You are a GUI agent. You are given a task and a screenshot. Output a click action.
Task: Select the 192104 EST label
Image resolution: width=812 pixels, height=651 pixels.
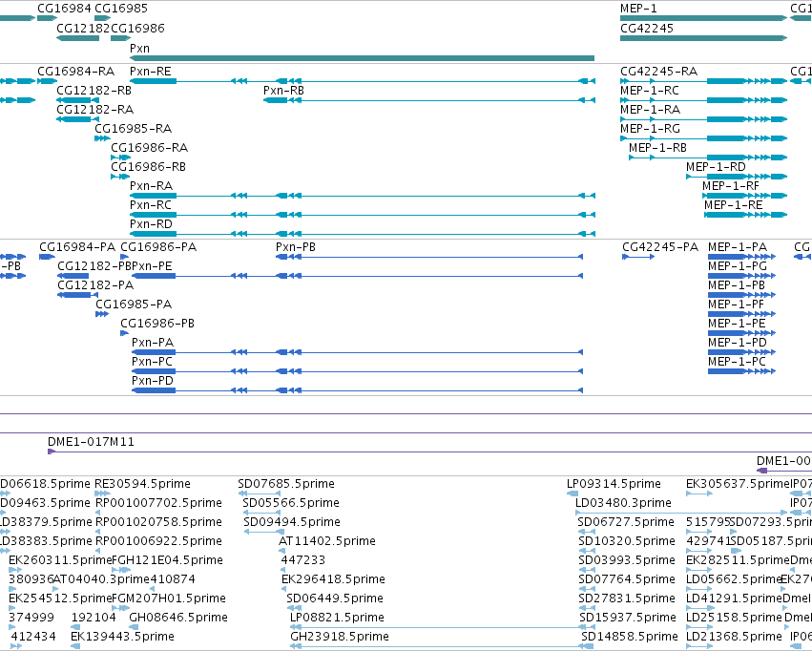(x=94, y=618)
